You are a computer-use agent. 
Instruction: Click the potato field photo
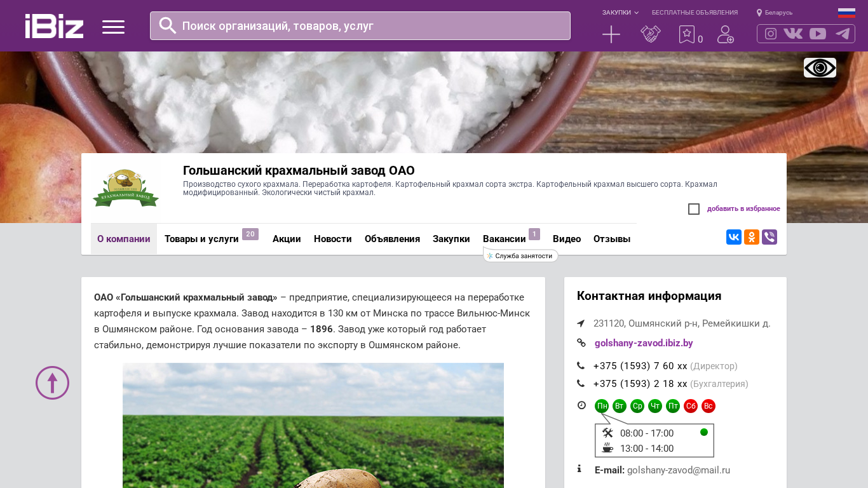click(313, 425)
